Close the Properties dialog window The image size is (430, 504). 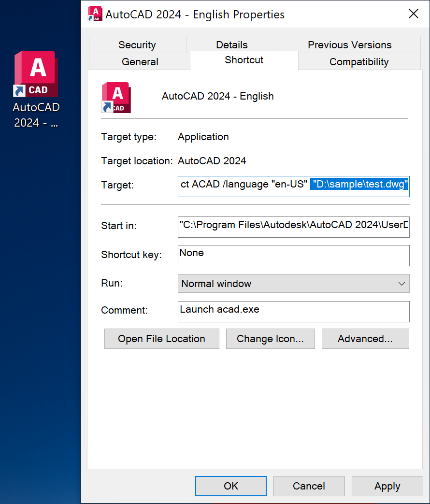coord(414,14)
